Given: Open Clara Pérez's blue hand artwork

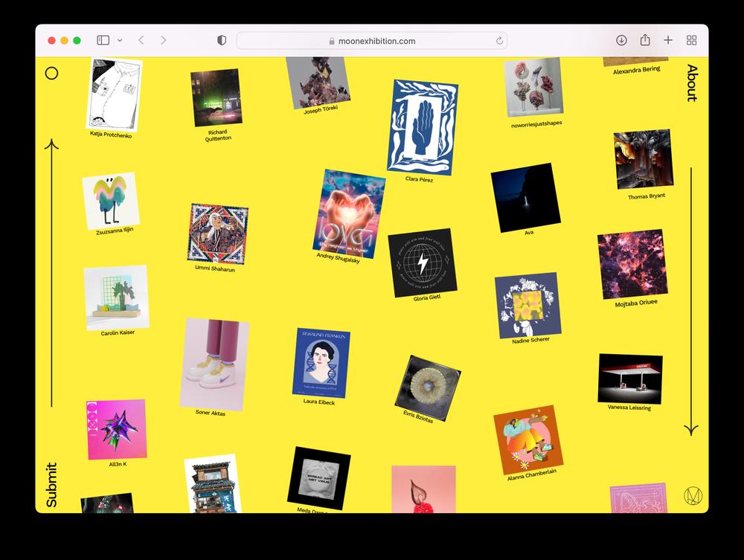Looking at the screenshot, I should pos(423,128).
